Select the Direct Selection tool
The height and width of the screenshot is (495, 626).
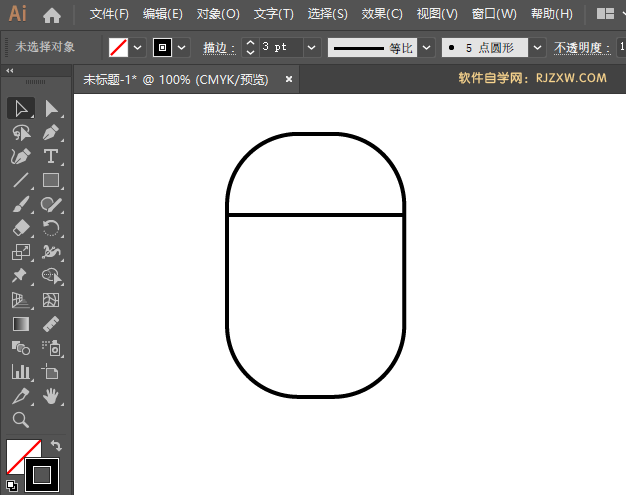[x=51, y=108]
